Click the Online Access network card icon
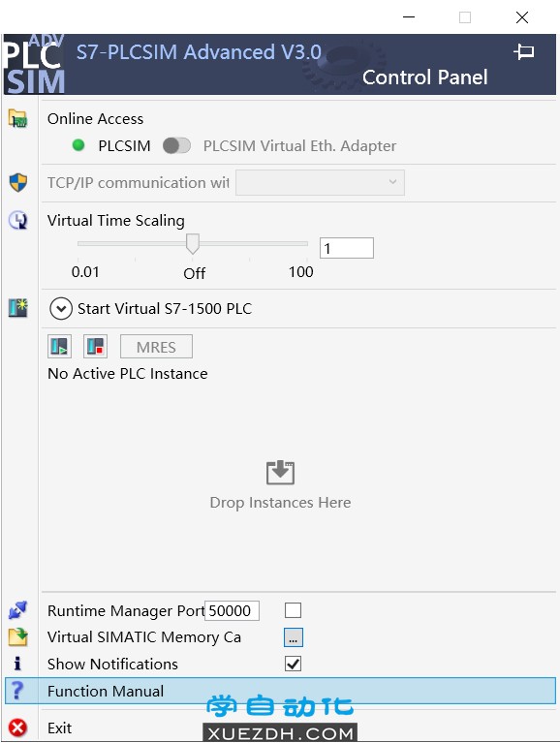560x743 pixels. [x=18, y=118]
